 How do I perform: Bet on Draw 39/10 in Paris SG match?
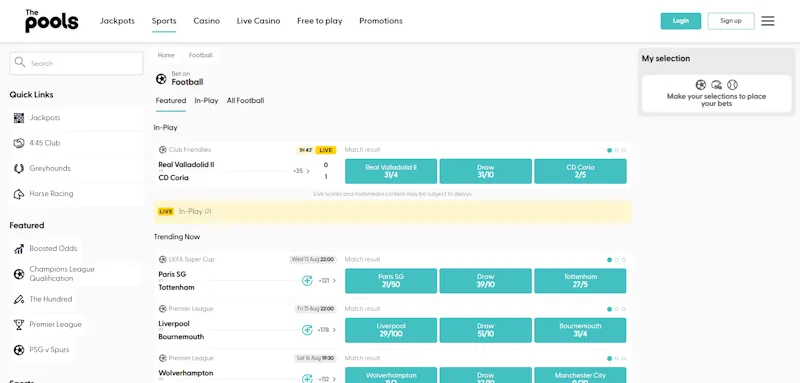click(x=486, y=281)
